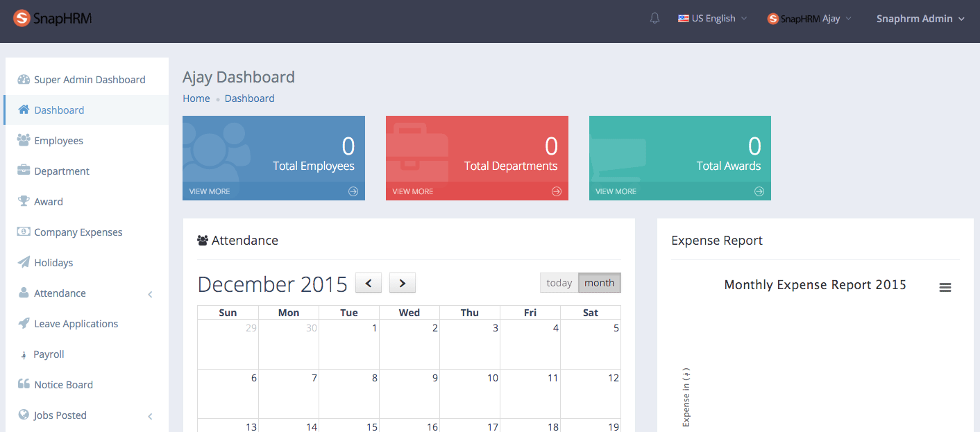The width and height of the screenshot is (980, 432).
Task: Click the notification bell icon
Action: [654, 19]
